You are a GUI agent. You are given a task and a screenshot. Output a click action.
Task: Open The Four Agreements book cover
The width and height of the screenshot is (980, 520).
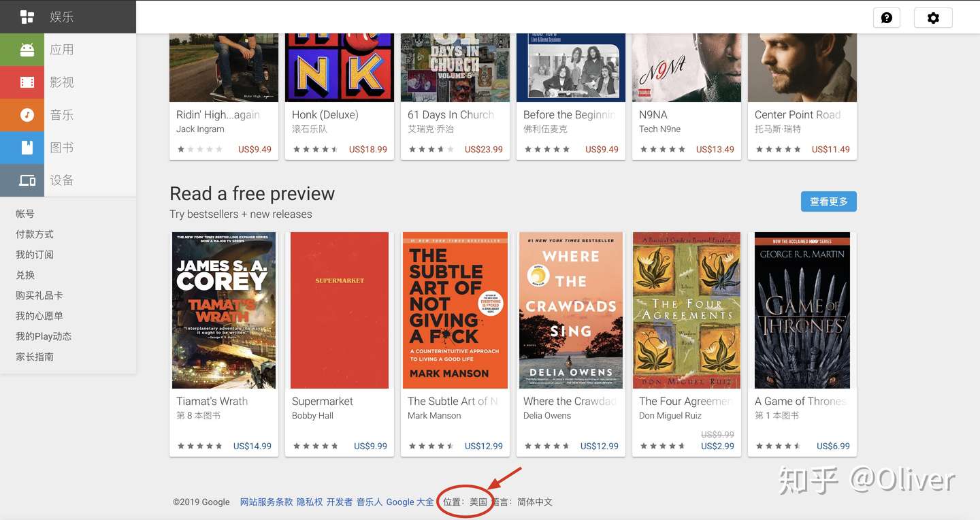point(687,310)
